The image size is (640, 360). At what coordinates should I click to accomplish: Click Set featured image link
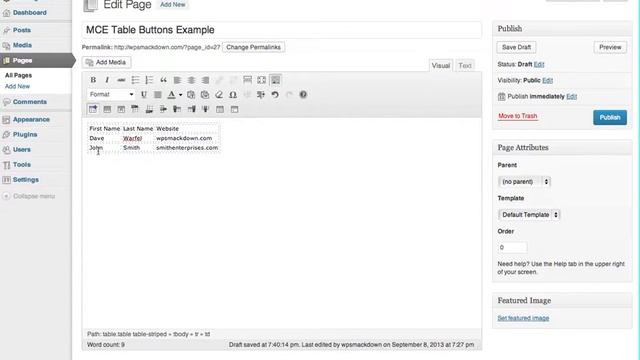pos(523,318)
